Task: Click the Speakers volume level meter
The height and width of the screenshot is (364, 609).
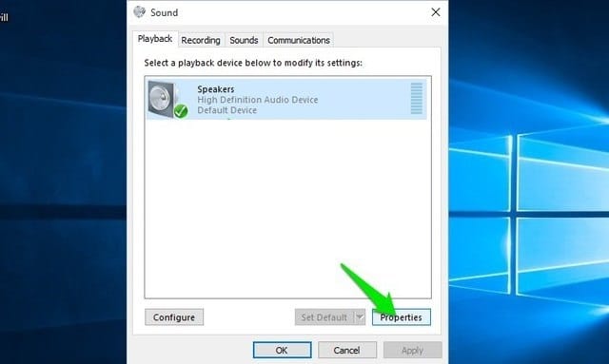Action: (417, 99)
